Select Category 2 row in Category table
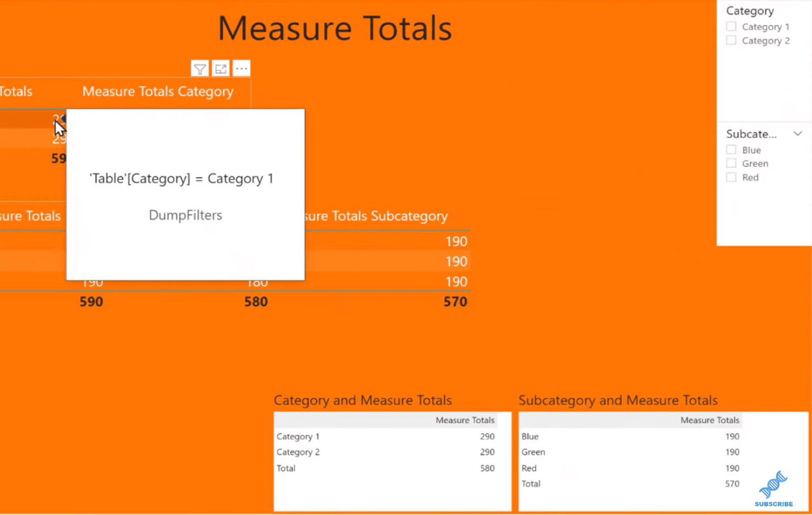 (x=386, y=452)
